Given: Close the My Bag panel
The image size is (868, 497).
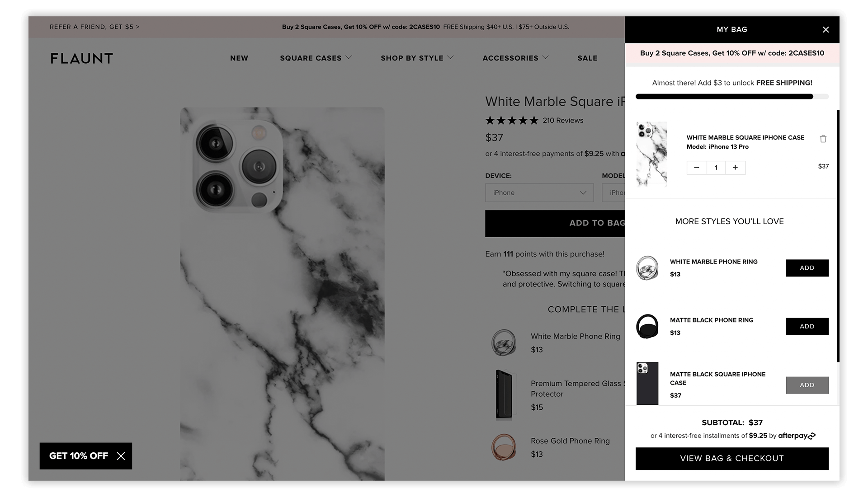Looking at the screenshot, I should [x=826, y=30].
